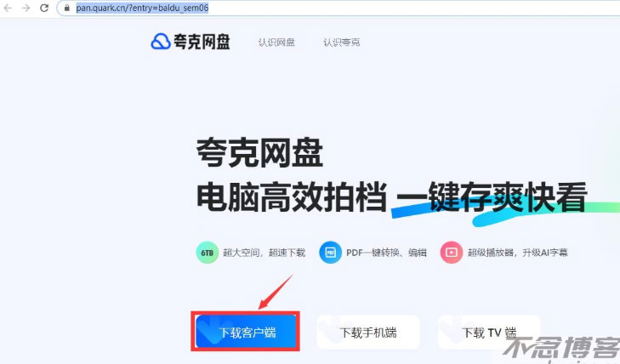Click the large 夸克网盘 headline
Image resolution: width=620 pixels, height=364 pixels.
point(259,152)
